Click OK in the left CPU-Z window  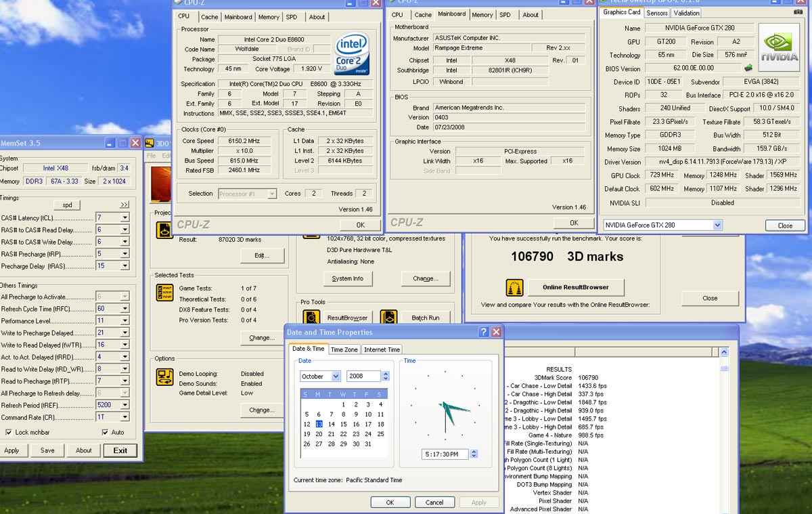tap(361, 225)
